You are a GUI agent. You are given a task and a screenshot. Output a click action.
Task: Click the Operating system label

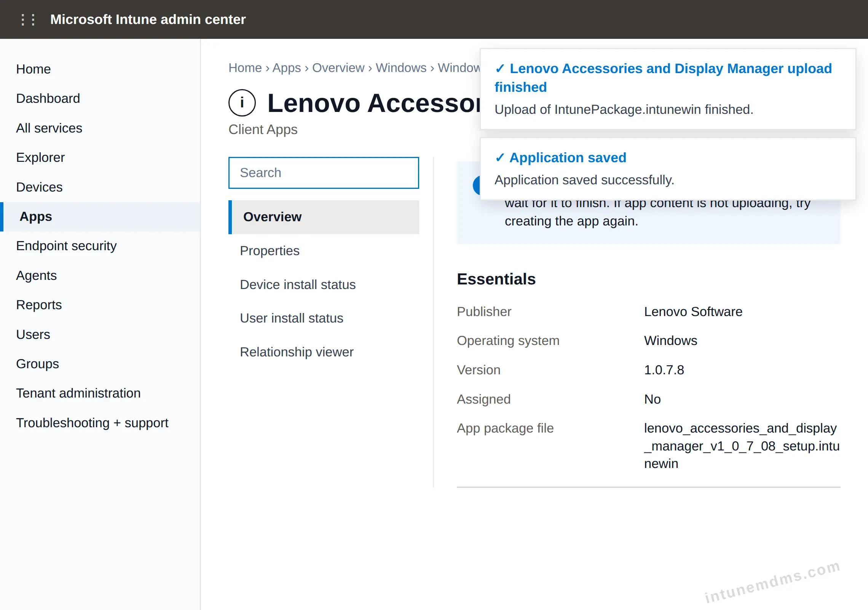click(x=508, y=340)
